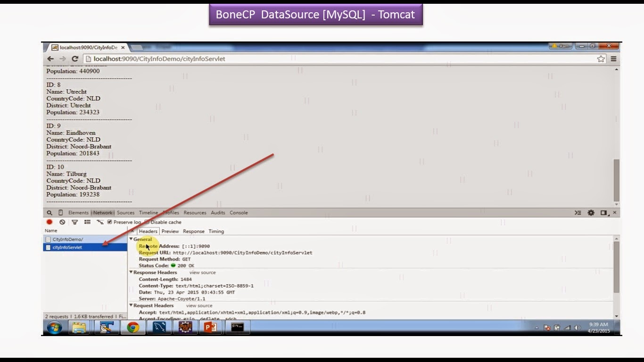Click the Request URL value text
Screen dimensions: 644x362
click(242, 253)
